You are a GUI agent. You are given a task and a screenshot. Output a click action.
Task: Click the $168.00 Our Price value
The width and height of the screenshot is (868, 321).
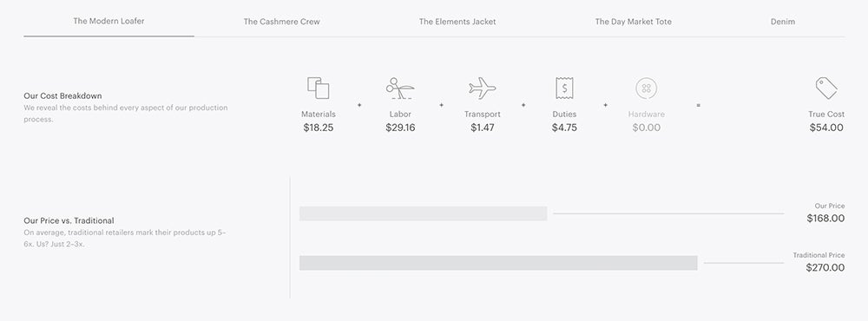(825, 218)
